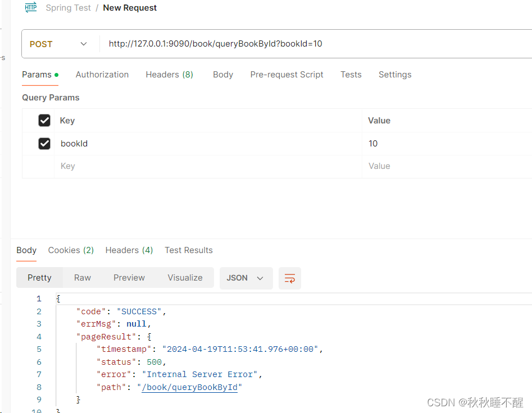
Task: Open the Pre-request Script tab
Action: click(x=287, y=75)
